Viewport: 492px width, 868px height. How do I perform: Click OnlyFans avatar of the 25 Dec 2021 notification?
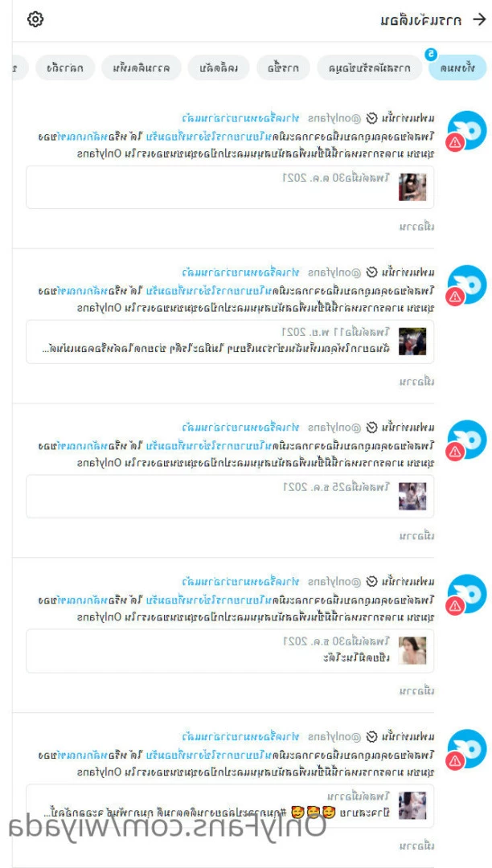pos(467,440)
